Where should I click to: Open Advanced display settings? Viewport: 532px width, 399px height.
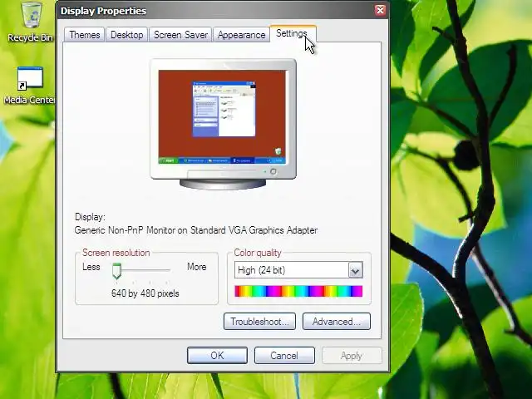point(336,322)
